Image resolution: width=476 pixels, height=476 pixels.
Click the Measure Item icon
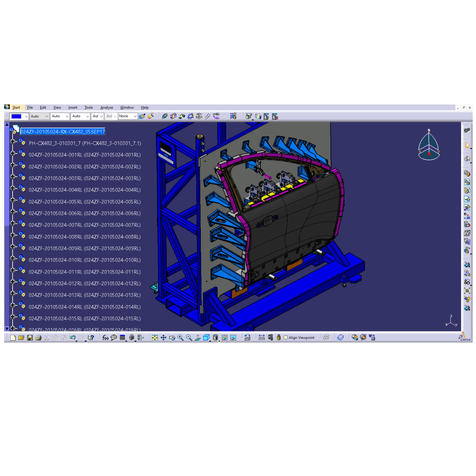pos(270,338)
